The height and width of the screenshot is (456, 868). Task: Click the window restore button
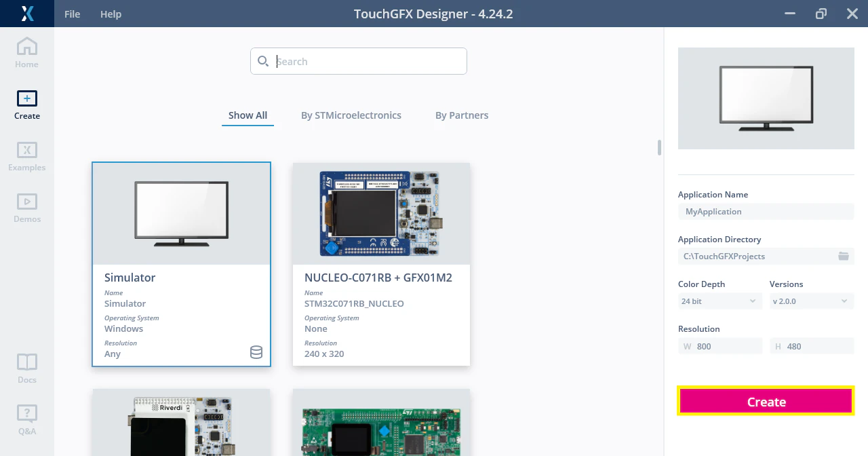coord(821,14)
